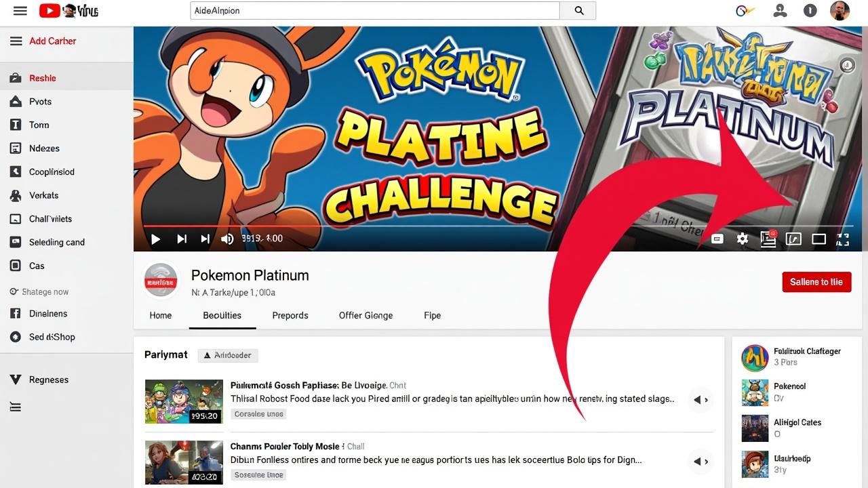This screenshot has width=868, height=488.
Task: Switch to the Prepords tab
Action: 290,315
